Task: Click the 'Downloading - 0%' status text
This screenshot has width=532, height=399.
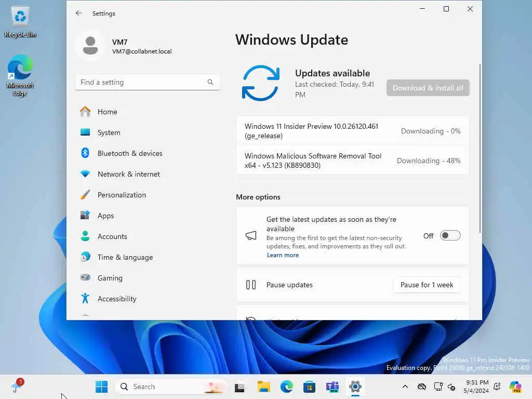Action: 431,131
